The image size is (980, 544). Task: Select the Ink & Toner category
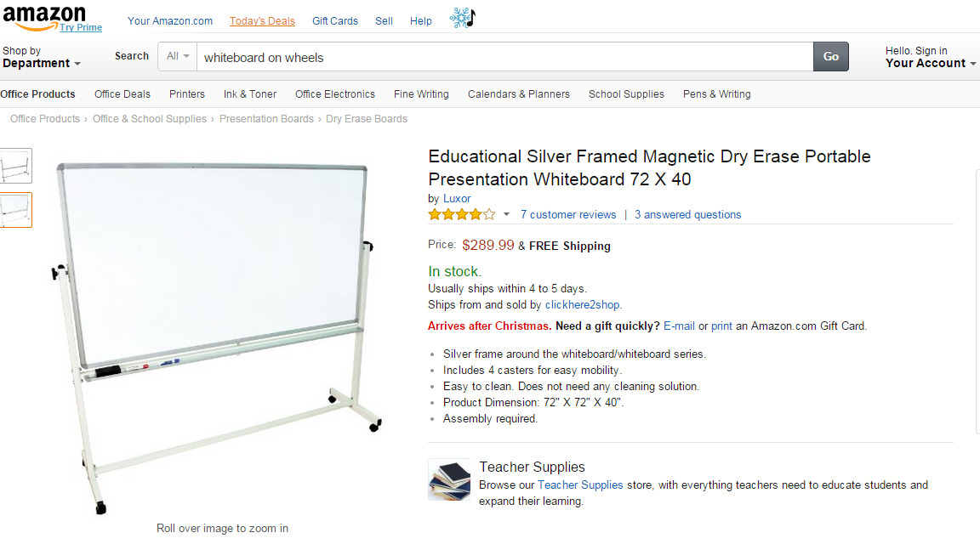point(249,94)
